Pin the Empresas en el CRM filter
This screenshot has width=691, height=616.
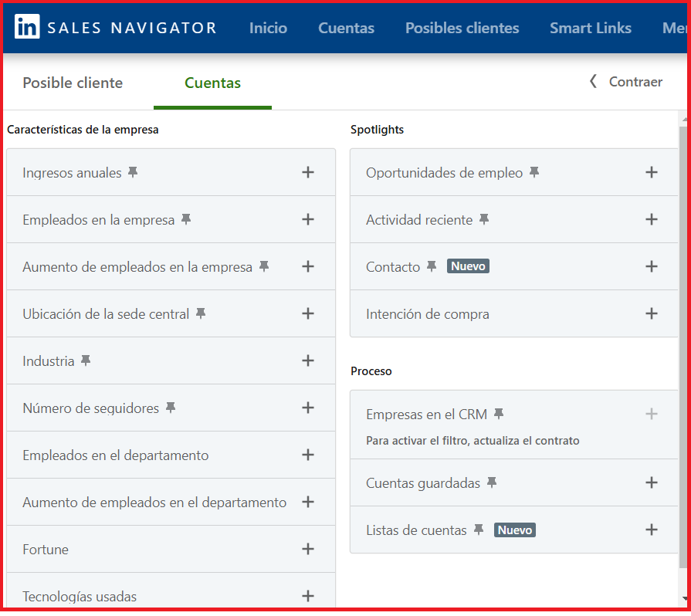point(499,415)
